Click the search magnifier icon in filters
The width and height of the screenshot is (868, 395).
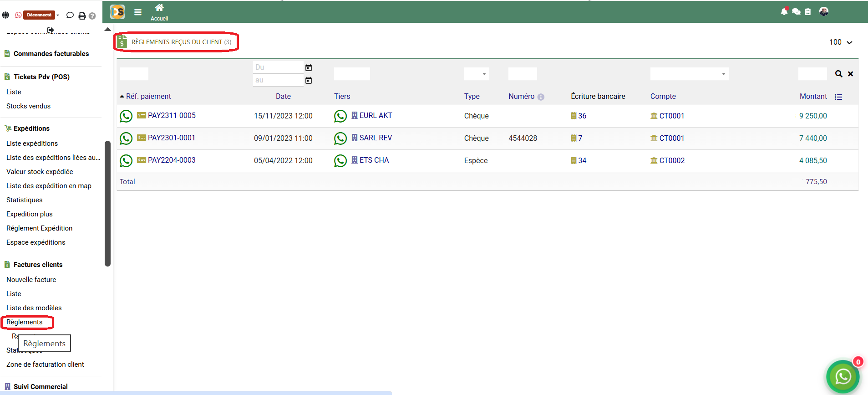coord(838,74)
